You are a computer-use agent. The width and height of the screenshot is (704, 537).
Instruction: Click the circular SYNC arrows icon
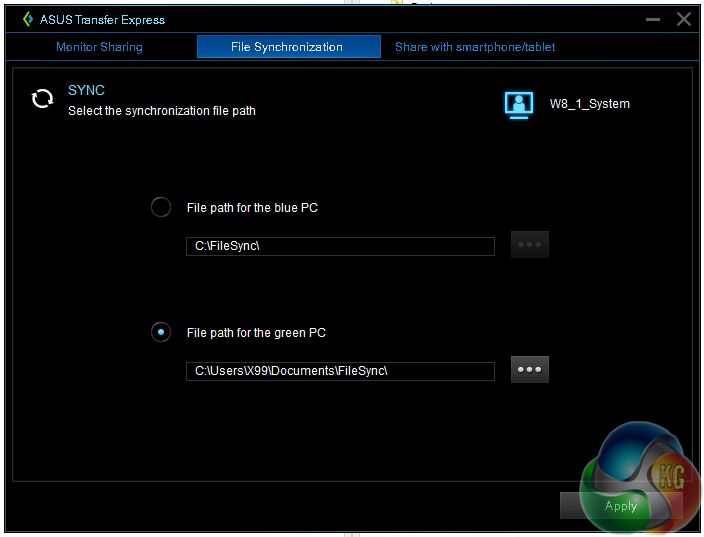tap(42, 99)
